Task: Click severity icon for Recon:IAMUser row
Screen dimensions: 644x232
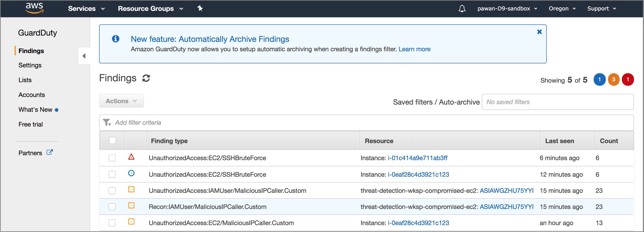Action: click(x=131, y=206)
